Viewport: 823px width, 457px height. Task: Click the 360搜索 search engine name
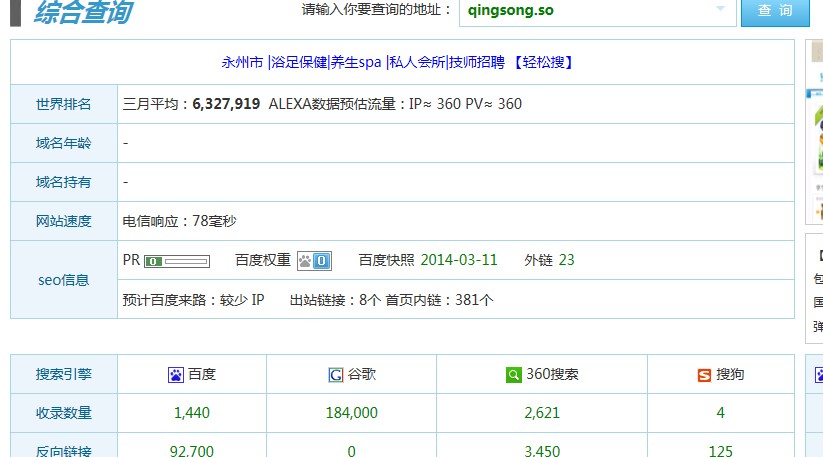(552, 375)
